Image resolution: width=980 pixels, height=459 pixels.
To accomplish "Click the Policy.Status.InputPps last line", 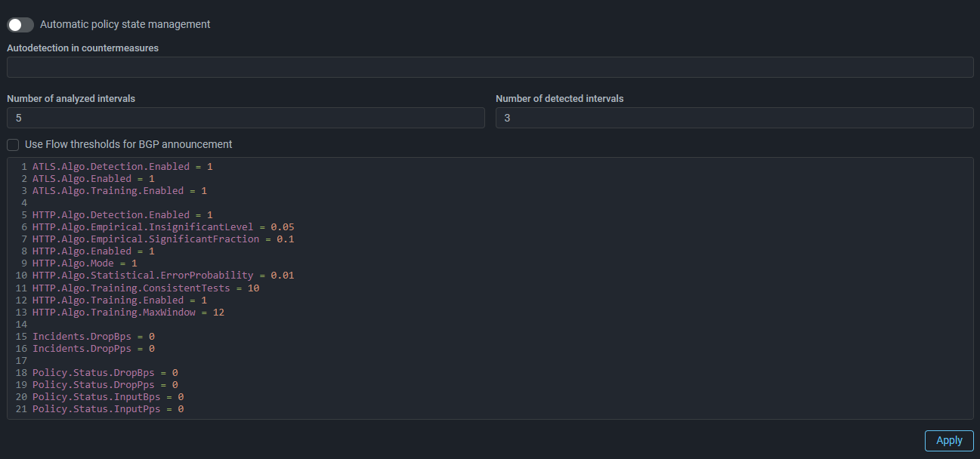I will tap(108, 409).
